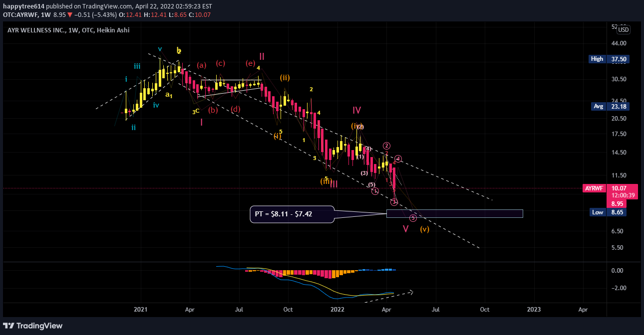Select the cyan wave iv label
The height and width of the screenshot is (335, 644).
point(156,105)
